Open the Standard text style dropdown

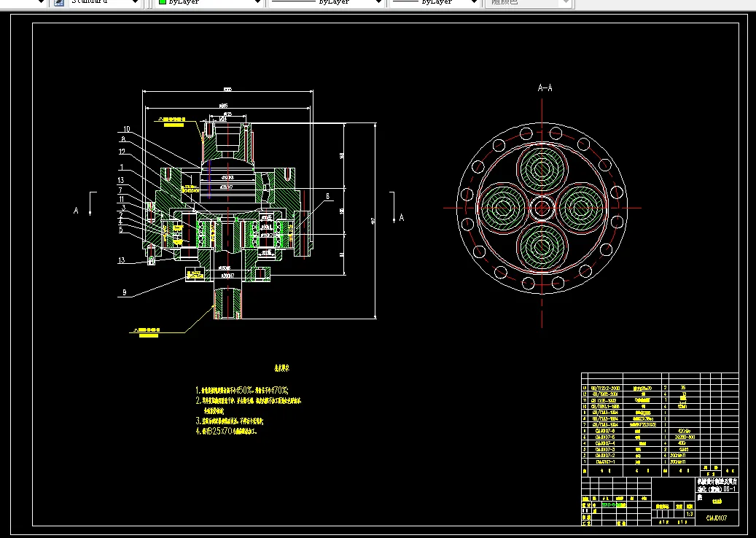pos(104,2)
